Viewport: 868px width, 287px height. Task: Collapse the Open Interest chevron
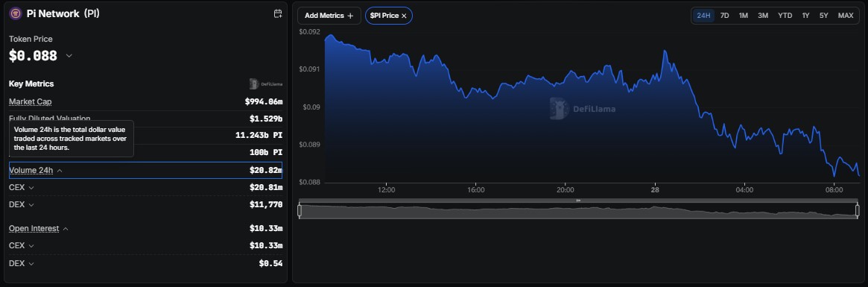66,229
